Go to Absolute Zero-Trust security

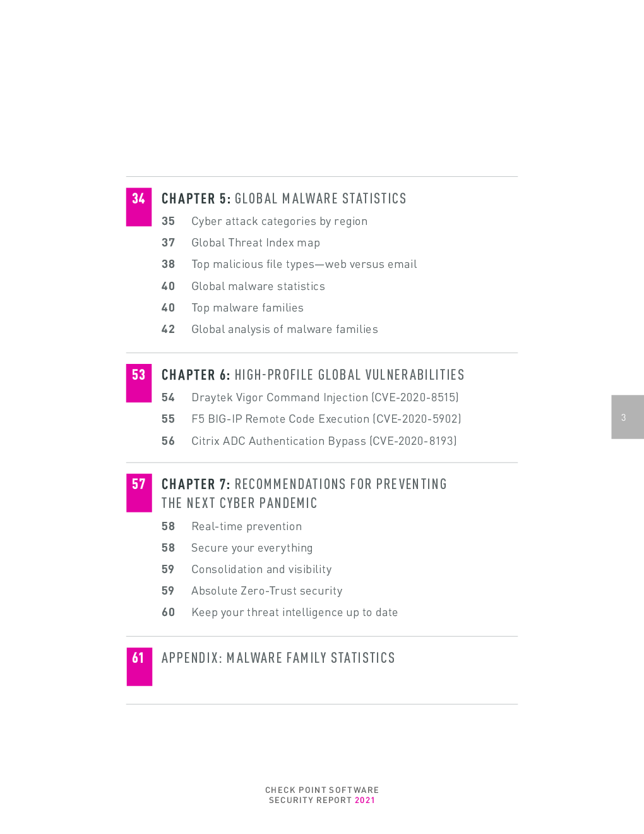(x=266, y=591)
